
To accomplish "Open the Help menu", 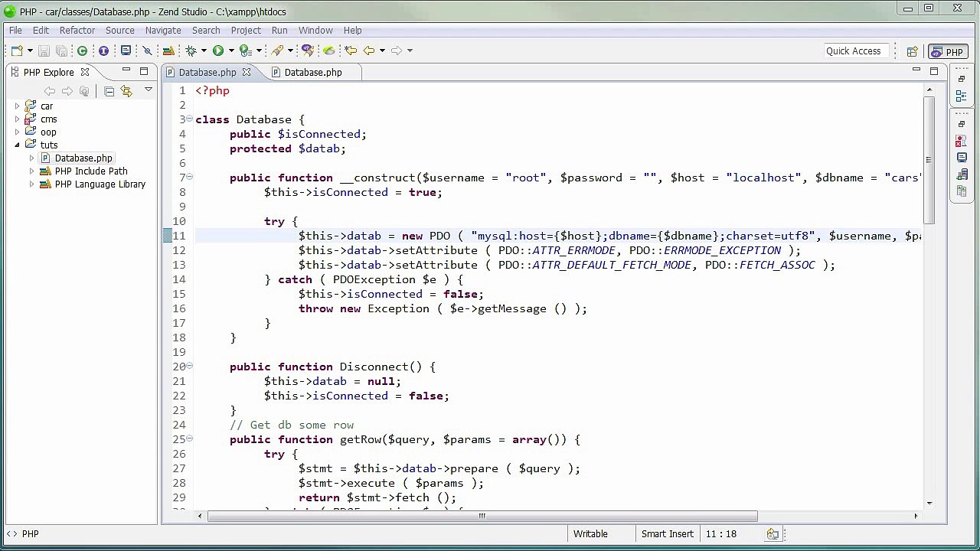I will [x=352, y=31].
